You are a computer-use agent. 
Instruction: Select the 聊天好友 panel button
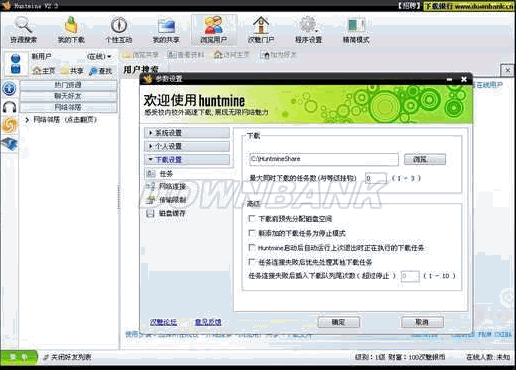[x=68, y=96]
